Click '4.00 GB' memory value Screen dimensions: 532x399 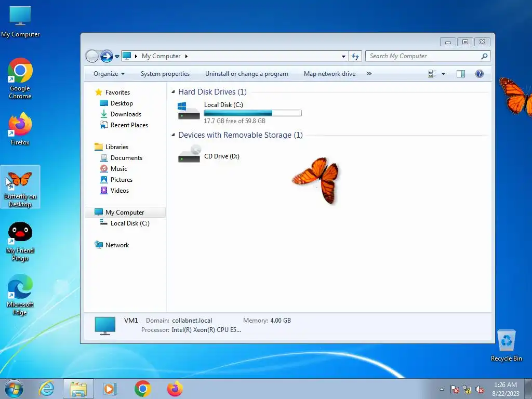280,320
